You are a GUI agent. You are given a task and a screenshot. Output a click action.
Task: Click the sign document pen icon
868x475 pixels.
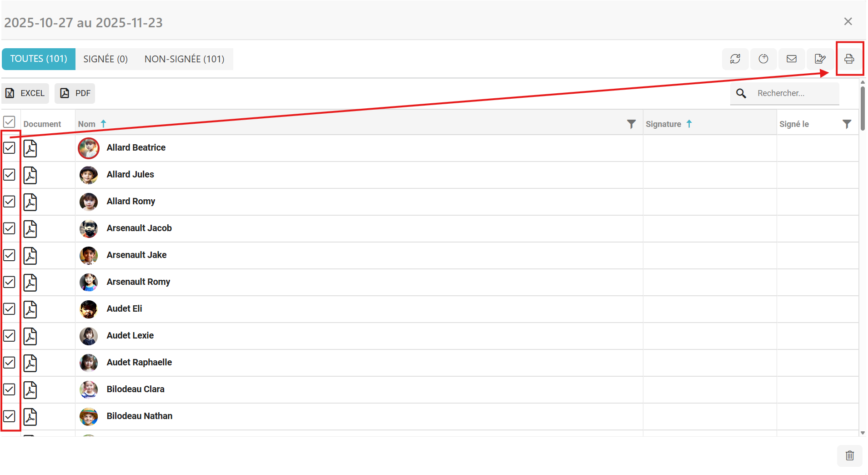point(820,59)
